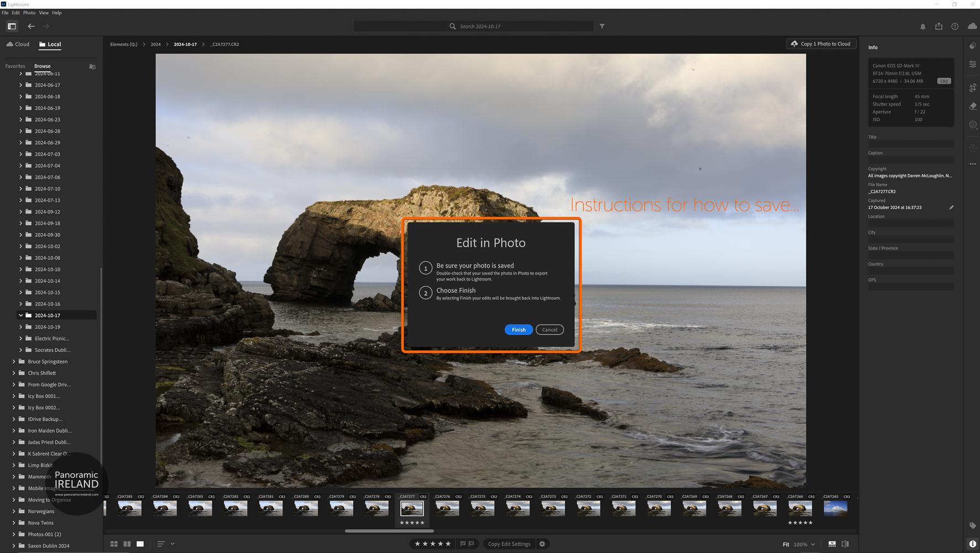980x553 pixels.
Task: Click the Title input field
Action: tap(910, 144)
